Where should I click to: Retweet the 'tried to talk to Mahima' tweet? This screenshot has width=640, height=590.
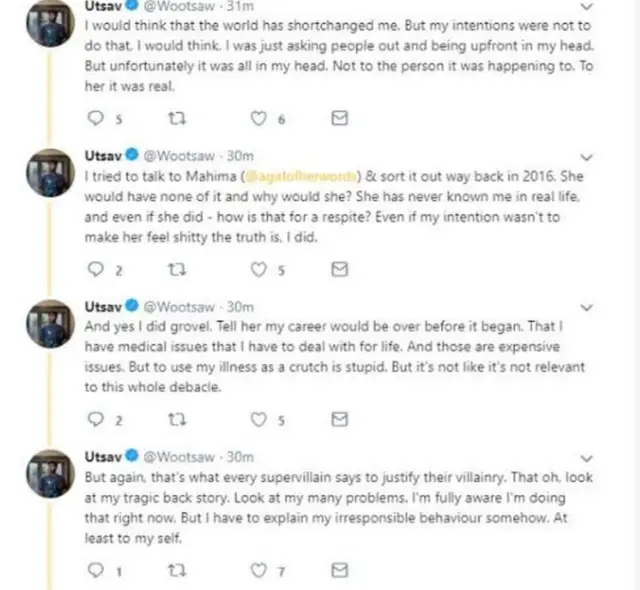click(178, 269)
